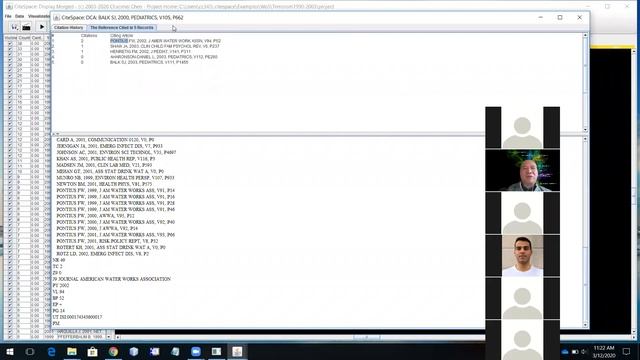Viewport: 640px width, 360px height.
Task: Click the Citing Article column header
Action: click(x=121, y=36)
